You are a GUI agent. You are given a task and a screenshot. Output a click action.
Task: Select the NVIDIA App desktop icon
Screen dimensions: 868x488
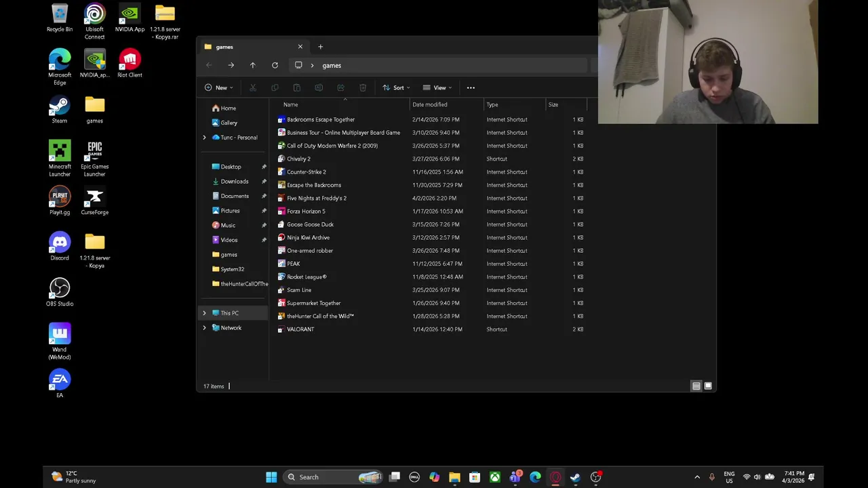click(130, 19)
